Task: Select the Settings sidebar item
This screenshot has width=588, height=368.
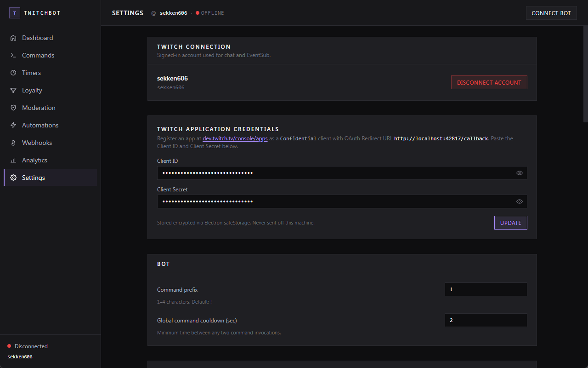Action: click(51, 178)
